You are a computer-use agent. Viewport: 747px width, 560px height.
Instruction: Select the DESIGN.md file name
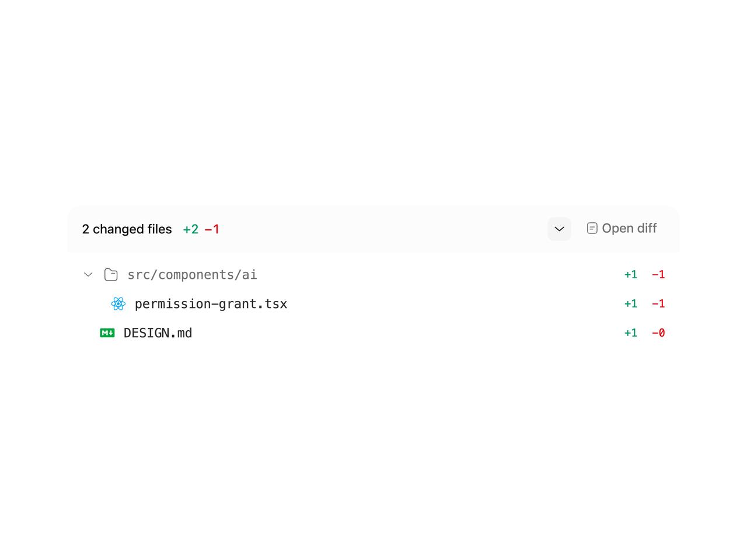tap(158, 333)
